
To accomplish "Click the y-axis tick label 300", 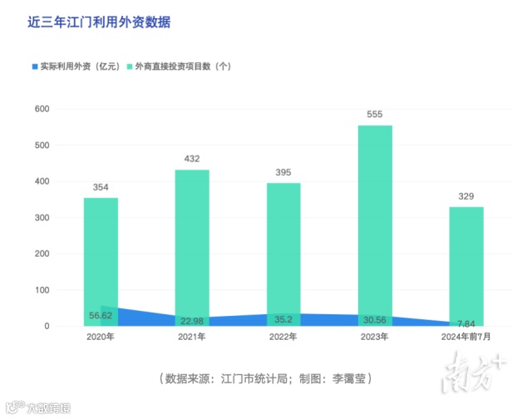I will click(x=42, y=218).
